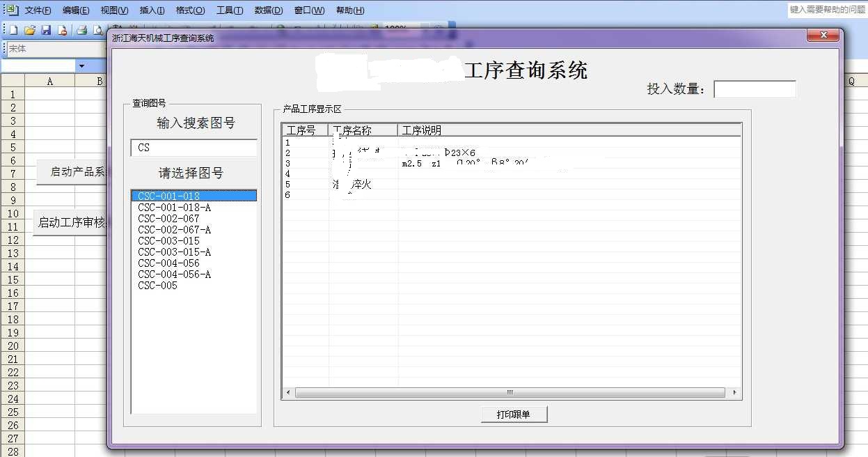Click the Save floppy disk icon
Image resolution: width=868 pixels, height=457 pixels.
pyautogui.click(x=46, y=30)
